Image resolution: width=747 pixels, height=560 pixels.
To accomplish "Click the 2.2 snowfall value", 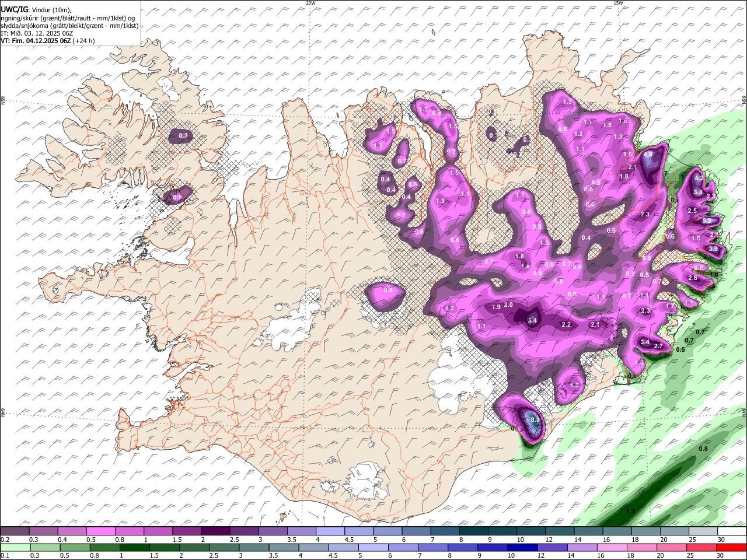I will [566, 324].
